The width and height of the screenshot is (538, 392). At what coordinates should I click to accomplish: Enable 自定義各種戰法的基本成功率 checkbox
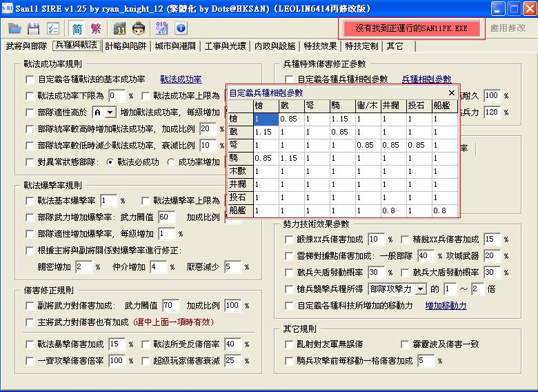tap(30, 79)
